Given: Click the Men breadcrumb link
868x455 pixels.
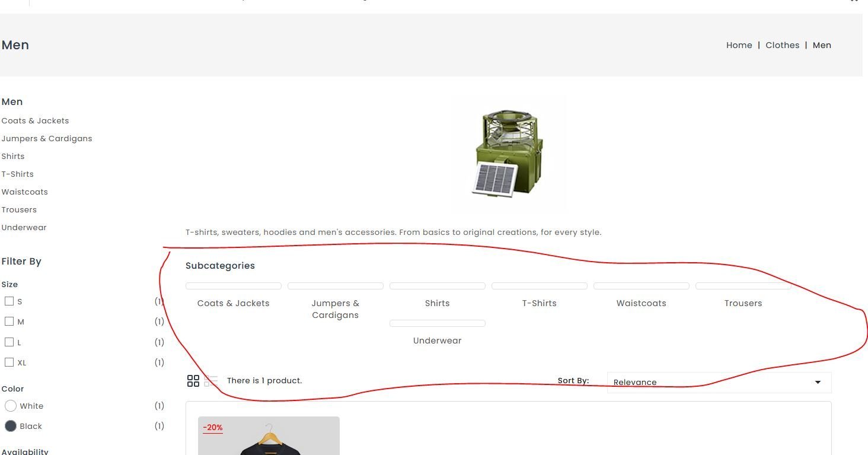Looking at the screenshot, I should click(x=822, y=45).
